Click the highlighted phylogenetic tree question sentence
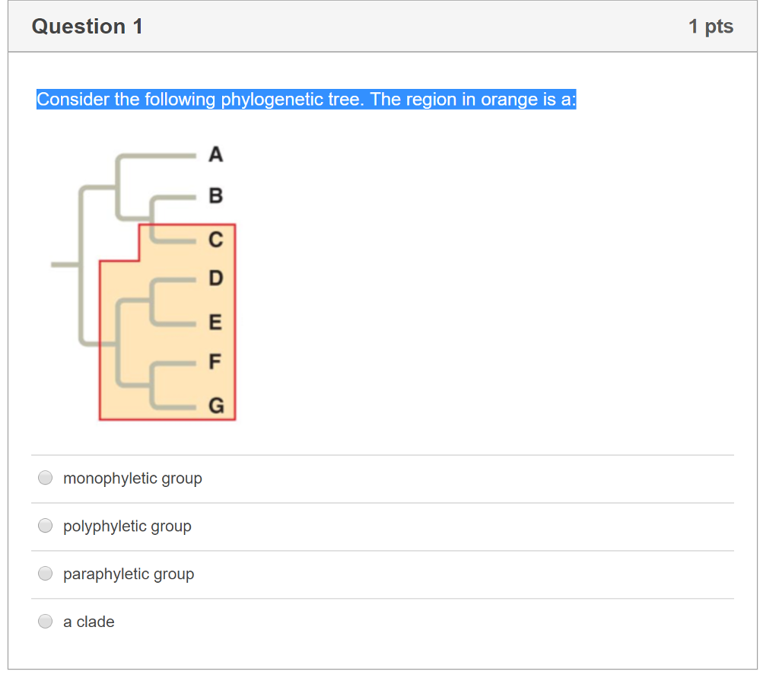This screenshot has width=779, height=700. coord(306,100)
